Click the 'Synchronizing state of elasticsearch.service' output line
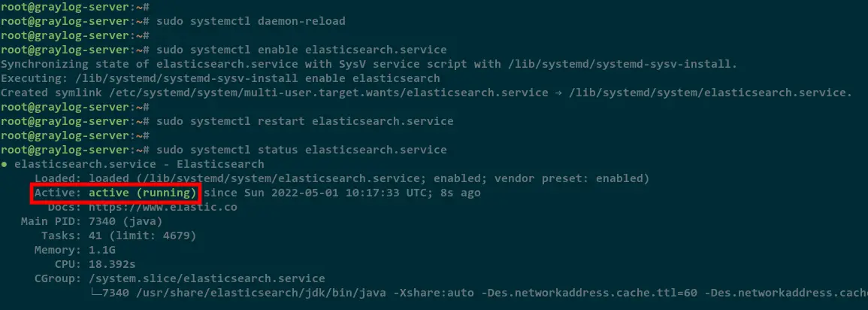Viewport: 868px width, 310px height. [x=369, y=64]
